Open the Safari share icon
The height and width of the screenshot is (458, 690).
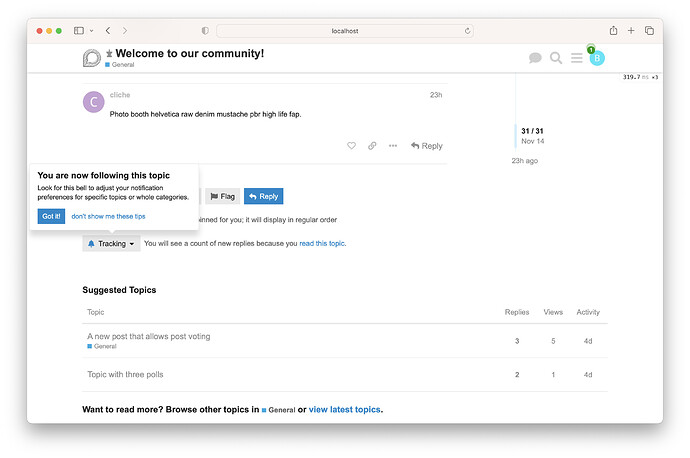613,30
